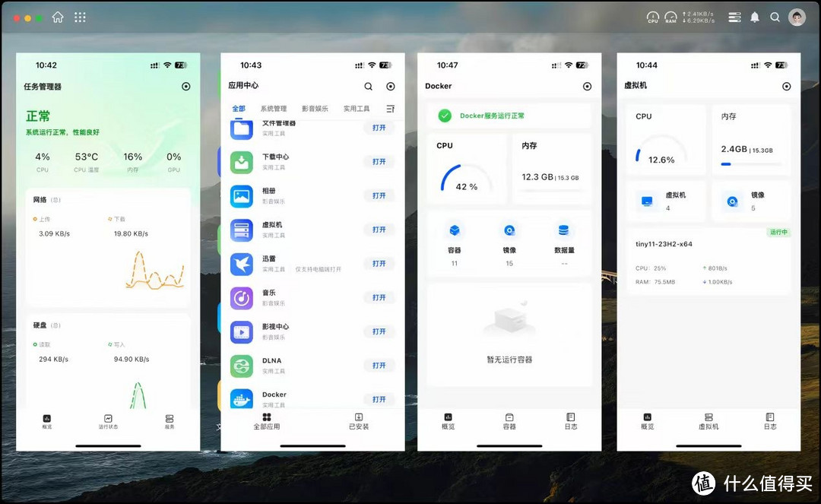Tap the DLNA app icon
821x504 pixels.
[242, 366]
